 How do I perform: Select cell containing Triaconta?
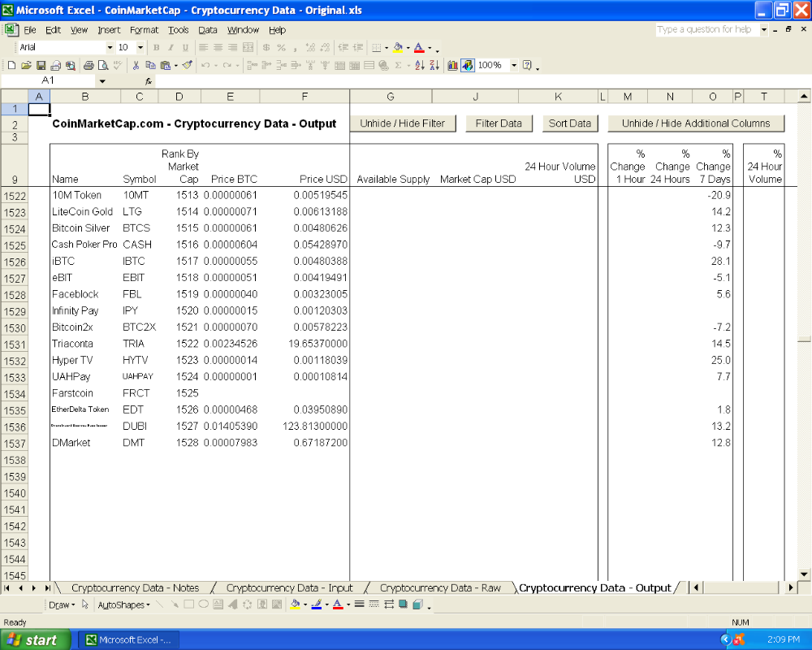click(85, 344)
